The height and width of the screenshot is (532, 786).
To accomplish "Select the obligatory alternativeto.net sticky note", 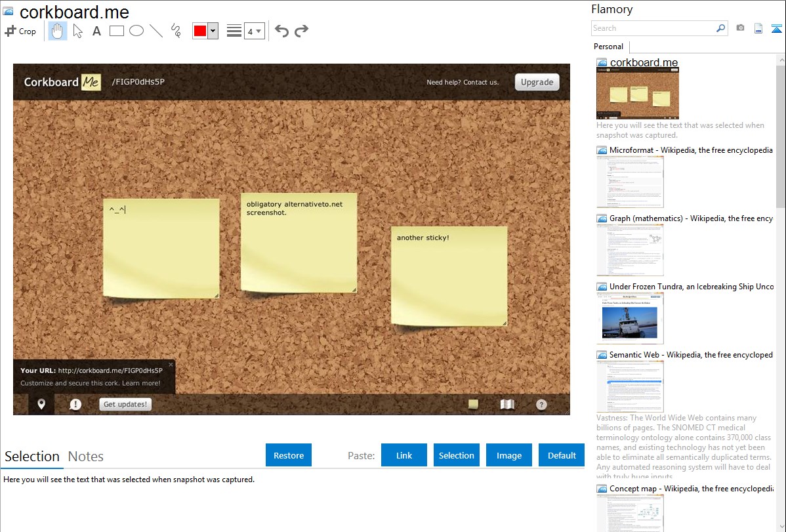I will coord(299,242).
